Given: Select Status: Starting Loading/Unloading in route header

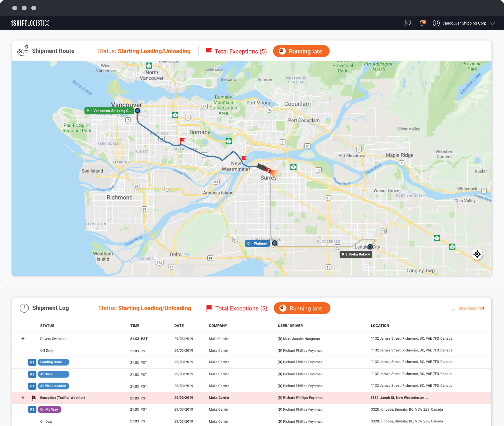Looking at the screenshot, I should pyautogui.click(x=144, y=51).
